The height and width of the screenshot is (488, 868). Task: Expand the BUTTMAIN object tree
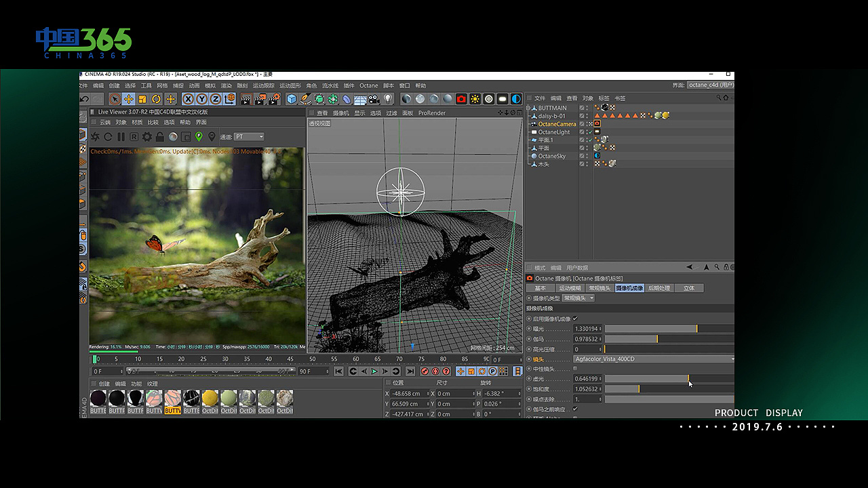click(528, 108)
